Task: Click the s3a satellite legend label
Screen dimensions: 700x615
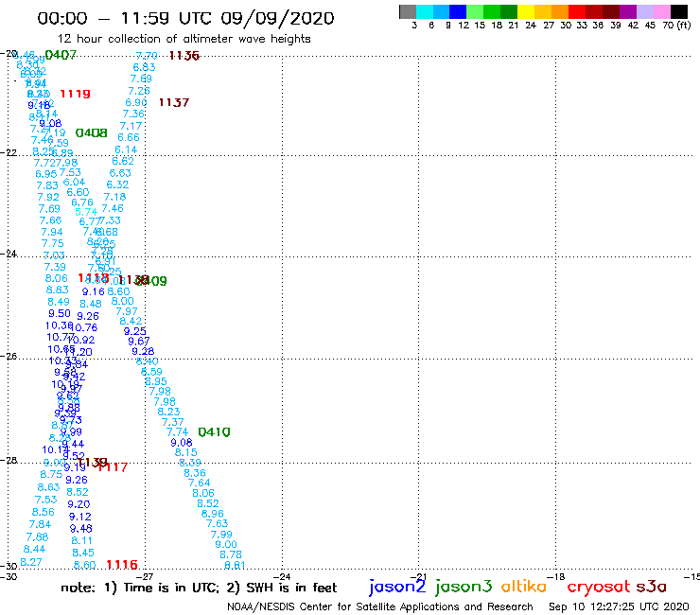Action: 652,587
